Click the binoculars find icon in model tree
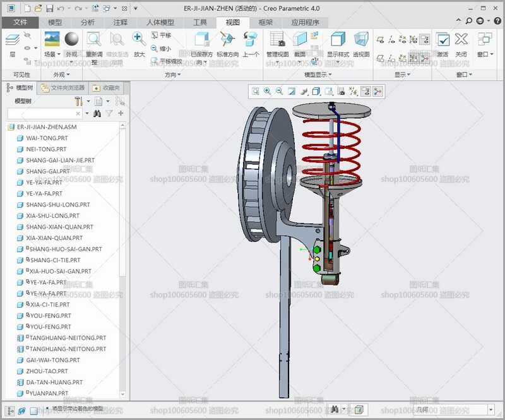The image size is (505, 420). [x=97, y=114]
